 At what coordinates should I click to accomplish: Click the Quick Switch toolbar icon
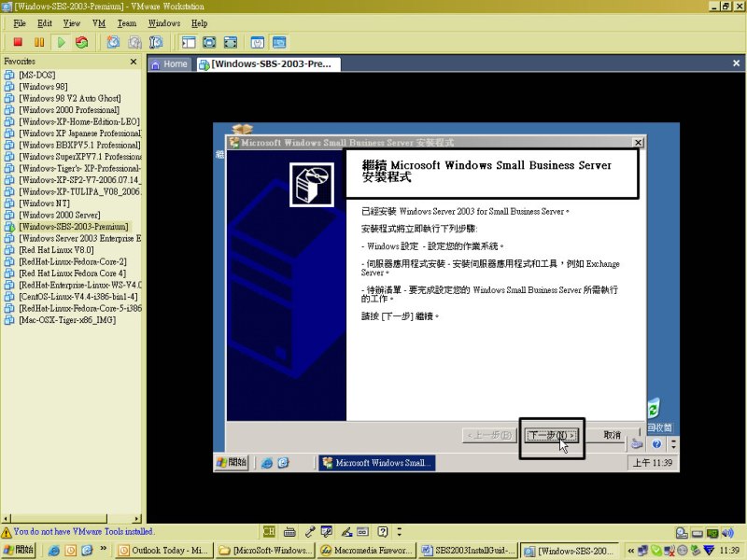[230, 42]
